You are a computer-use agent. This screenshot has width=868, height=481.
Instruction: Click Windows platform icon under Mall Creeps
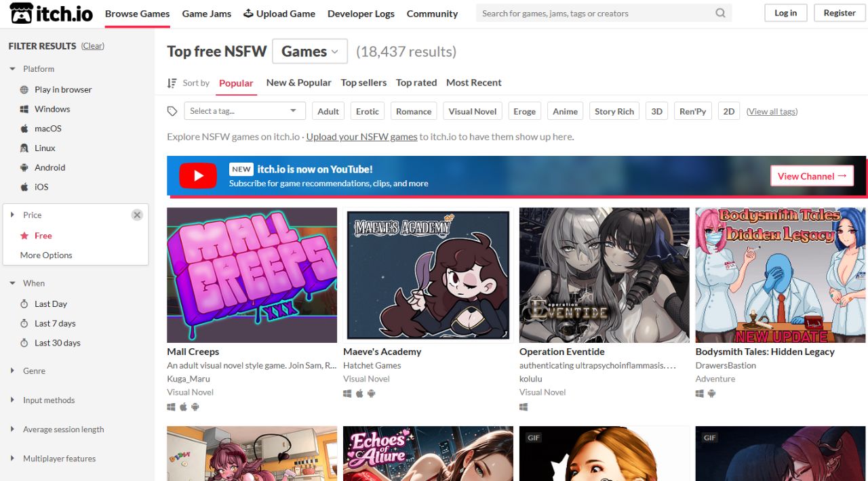[172, 407]
